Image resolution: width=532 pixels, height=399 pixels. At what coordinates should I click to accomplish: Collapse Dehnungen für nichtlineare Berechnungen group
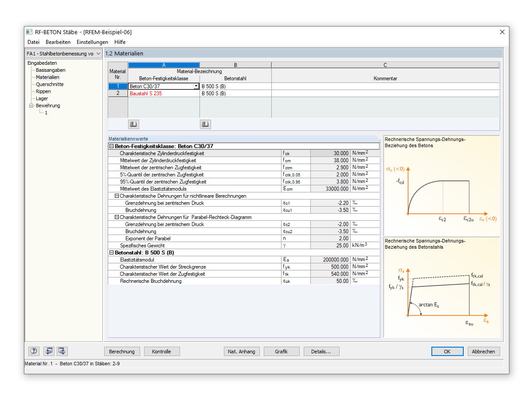117,196
